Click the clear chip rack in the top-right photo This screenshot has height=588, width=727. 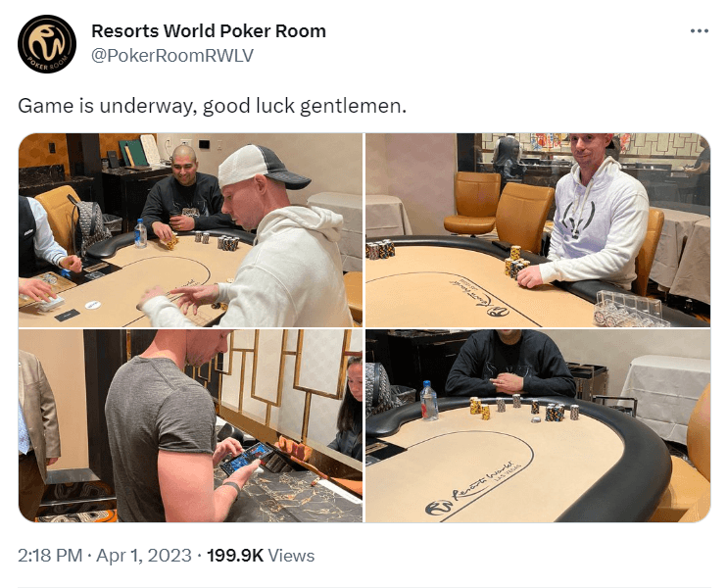click(632, 309)
